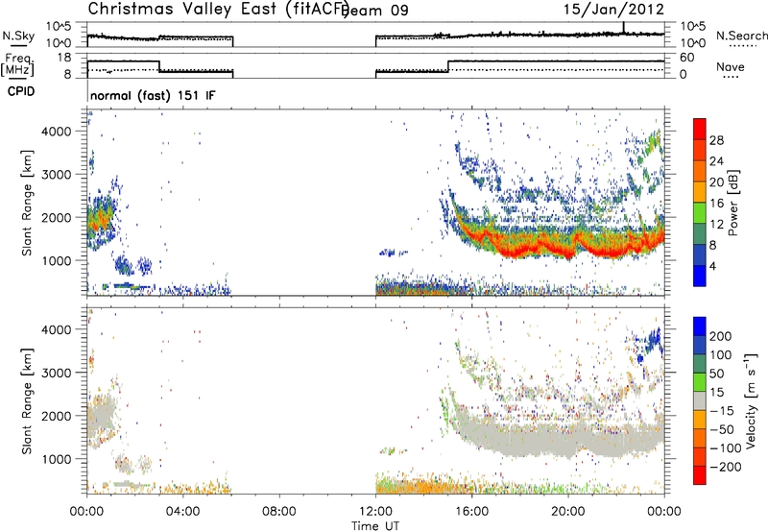Image resolution: width=768 pixels, height=532 pixels.
Task: Click Slant Range [km] label of velocity panel
Action: tap(28, 400)
